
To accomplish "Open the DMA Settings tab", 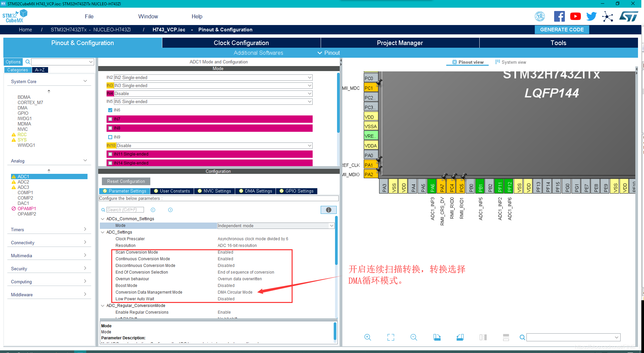I will [x=256, y=191].
